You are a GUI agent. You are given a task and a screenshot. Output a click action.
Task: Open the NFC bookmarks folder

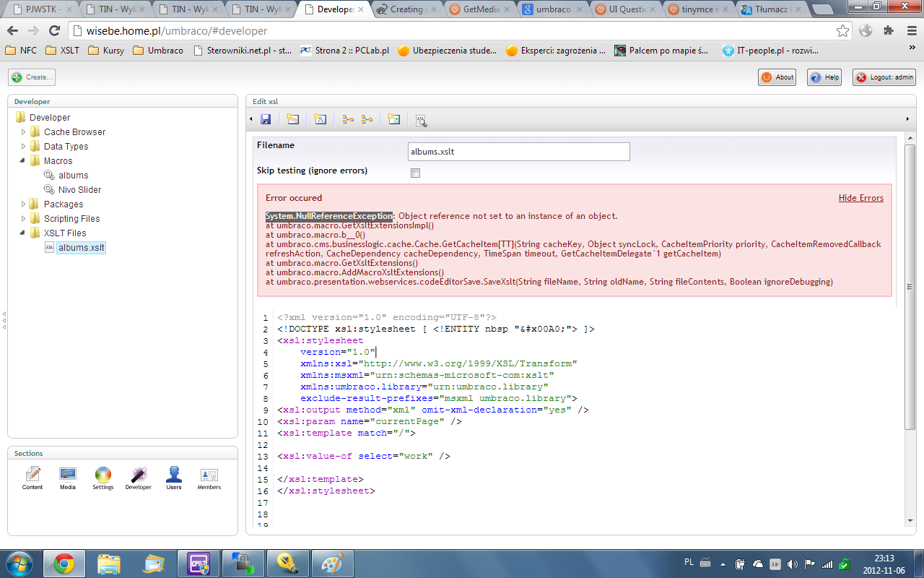20,51
